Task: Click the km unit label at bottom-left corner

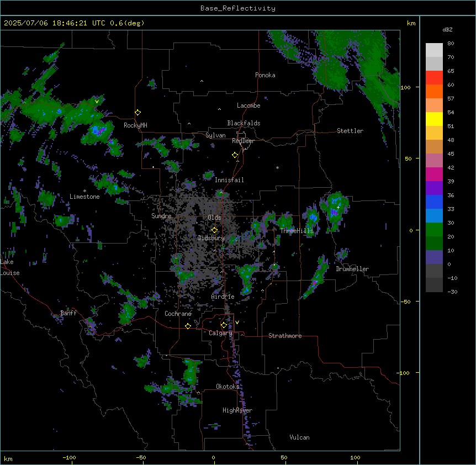Action: (x=8, y=458)
